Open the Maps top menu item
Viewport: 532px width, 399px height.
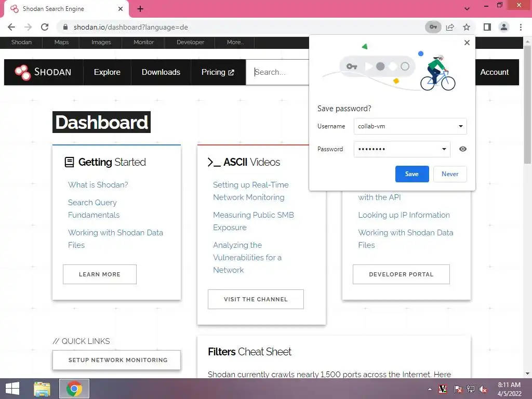pyautogui.click(x=61, y=43)
